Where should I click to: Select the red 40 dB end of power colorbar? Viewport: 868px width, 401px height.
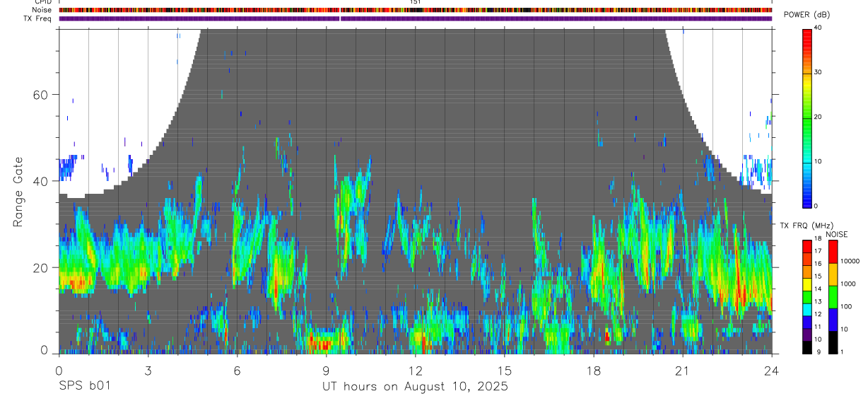[x=807, y=32]
